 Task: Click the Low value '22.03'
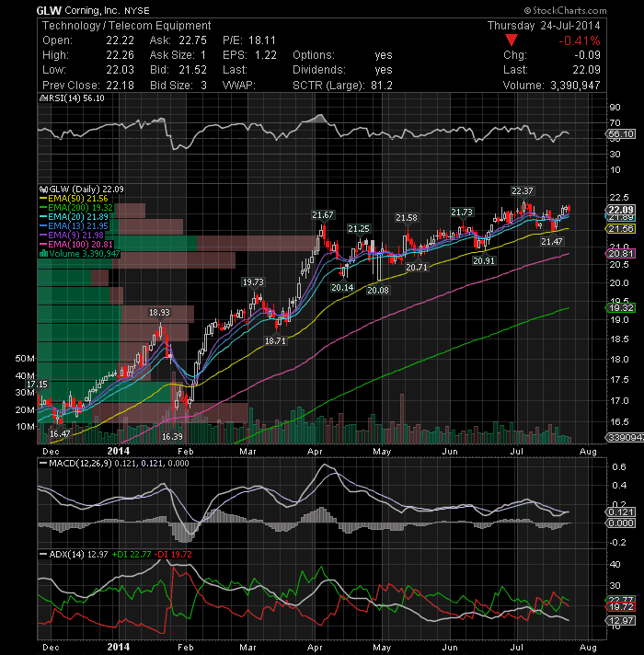120,70
